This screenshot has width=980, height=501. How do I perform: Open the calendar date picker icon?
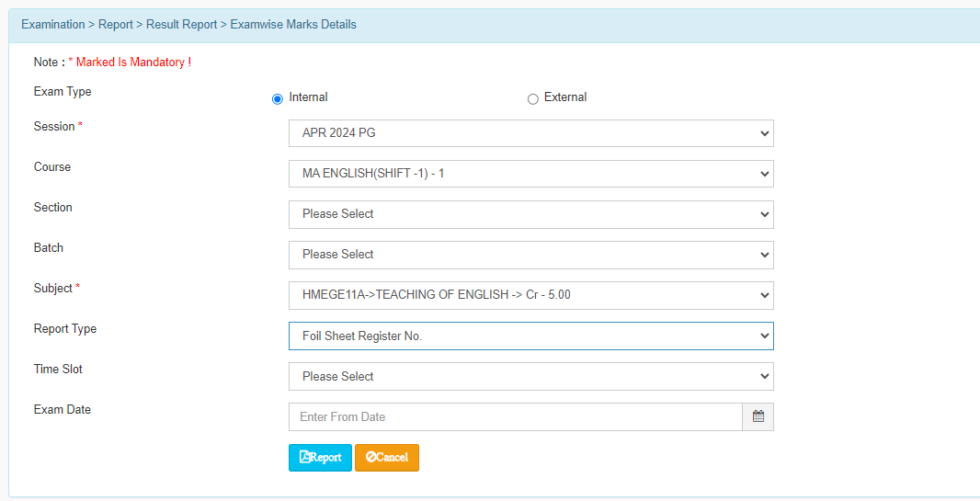(758, 416)
